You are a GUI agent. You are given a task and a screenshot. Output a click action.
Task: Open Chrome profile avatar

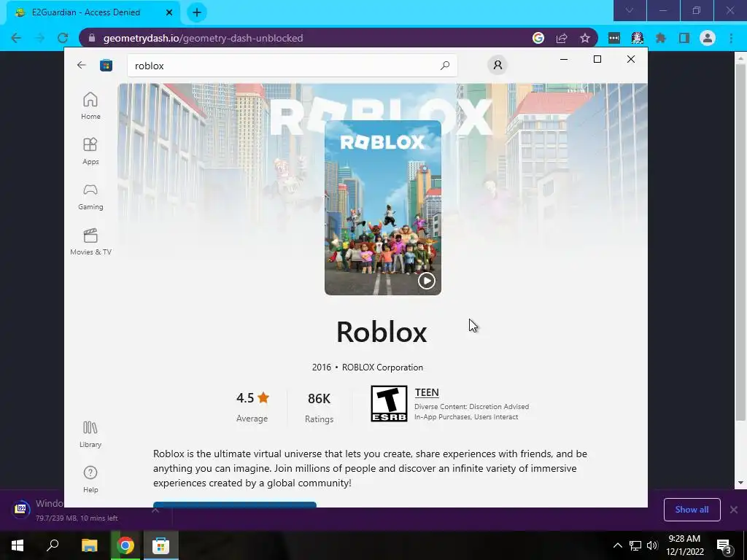pos(708,38)
